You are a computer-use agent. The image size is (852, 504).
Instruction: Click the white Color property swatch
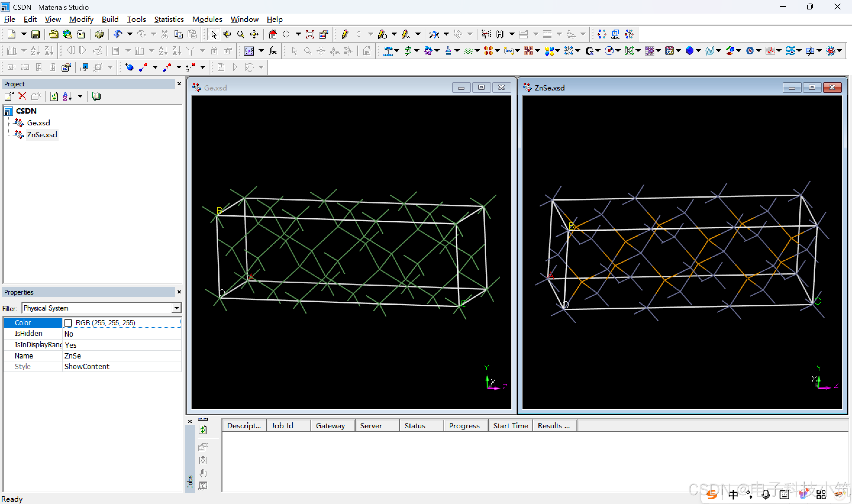click(68, 323)
